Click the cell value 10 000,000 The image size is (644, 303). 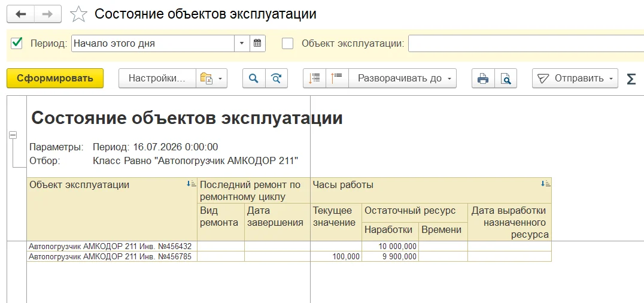pyautogui.click(x=390, y=246)
